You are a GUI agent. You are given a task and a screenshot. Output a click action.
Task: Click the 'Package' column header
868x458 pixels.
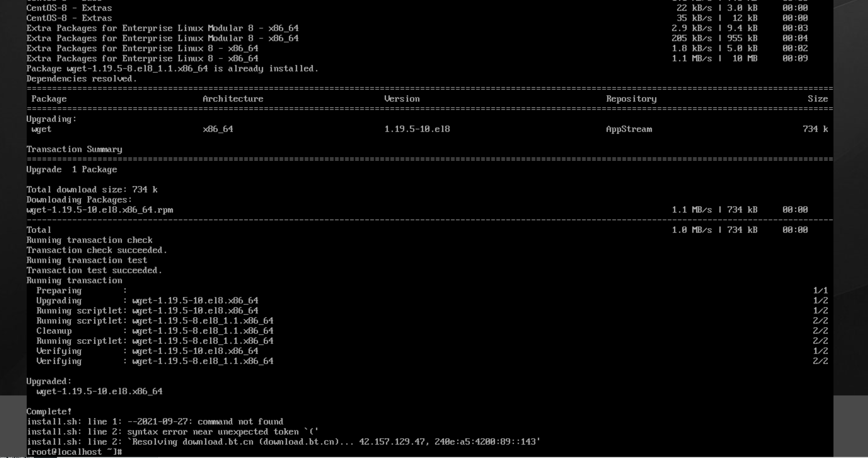point(49,99)
